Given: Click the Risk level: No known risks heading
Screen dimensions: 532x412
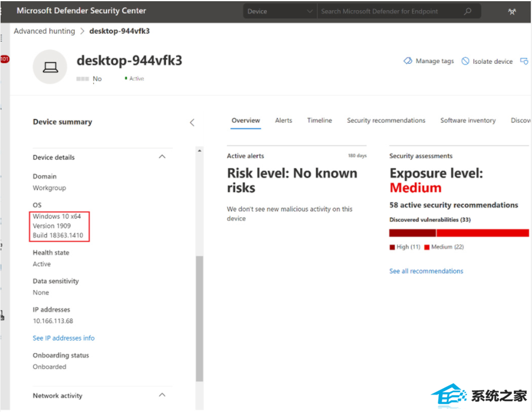Looking at the screenshot, I should [x=292, y=180].
